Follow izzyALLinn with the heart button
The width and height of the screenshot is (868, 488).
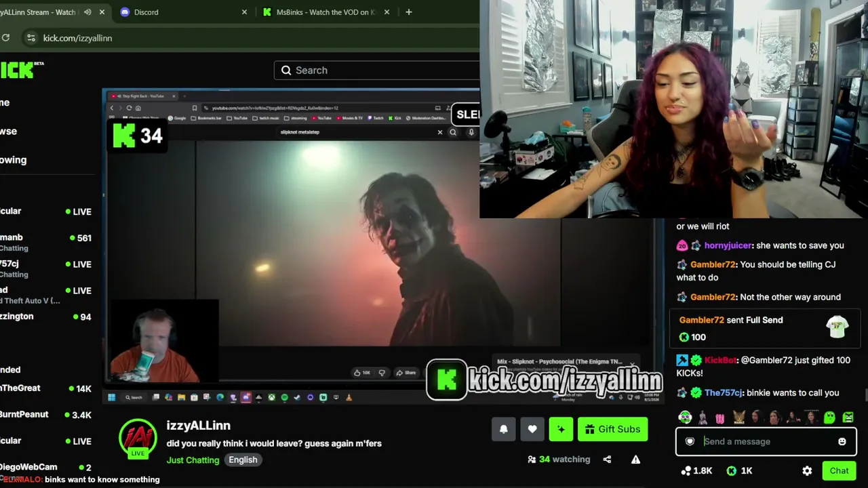point(532,429)
